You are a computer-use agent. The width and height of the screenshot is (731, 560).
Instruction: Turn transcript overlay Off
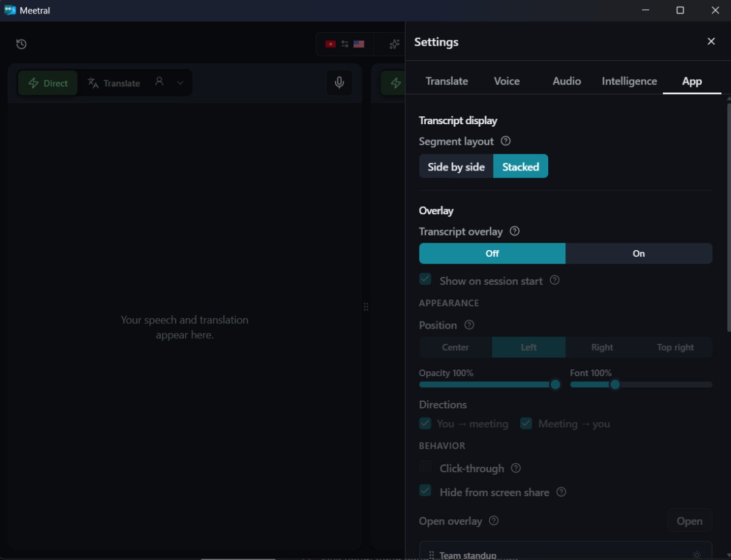[x=492, y=254]
